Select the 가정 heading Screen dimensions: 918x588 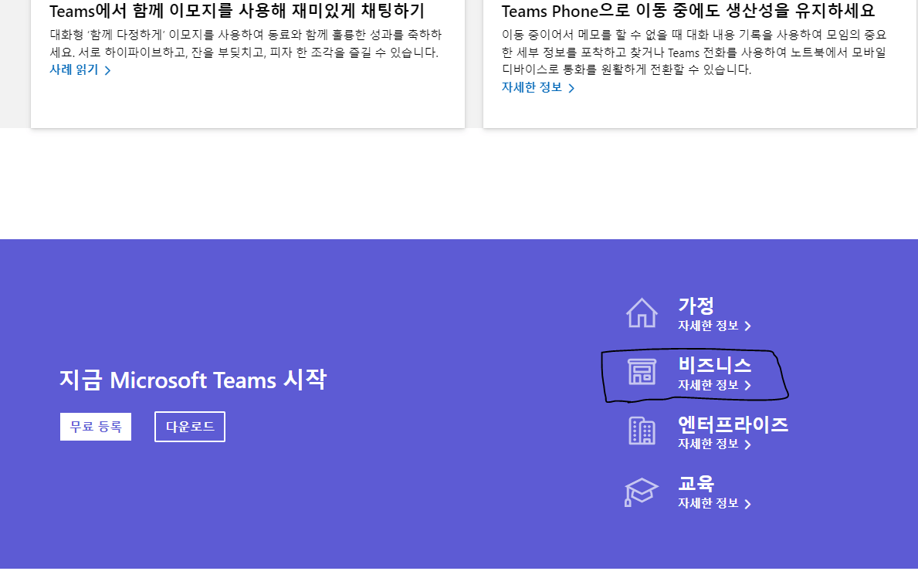pyautogui.click(x=696, y=306)
